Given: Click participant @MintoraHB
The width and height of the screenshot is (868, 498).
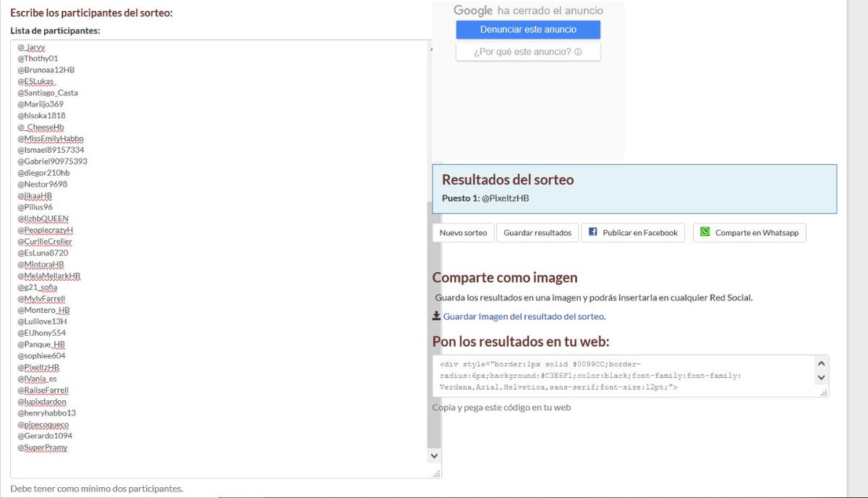Looking at the screenshot, I should pyautogui.click(x=41, y=265).
